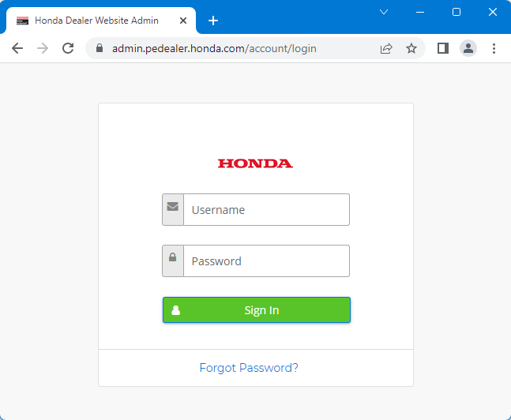
Task: Expand the tab search chevron
Action: pos(384,12)
